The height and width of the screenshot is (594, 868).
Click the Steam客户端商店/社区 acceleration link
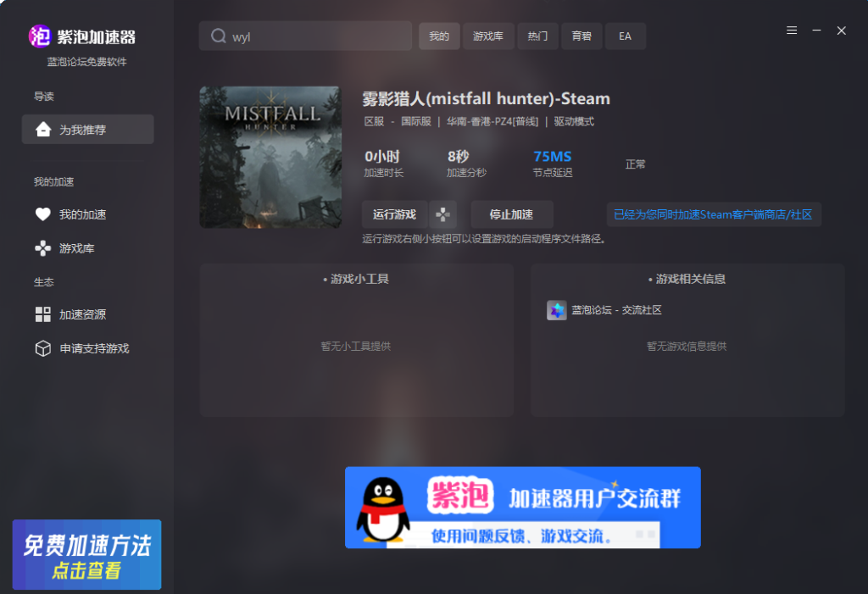coord(714,214)
